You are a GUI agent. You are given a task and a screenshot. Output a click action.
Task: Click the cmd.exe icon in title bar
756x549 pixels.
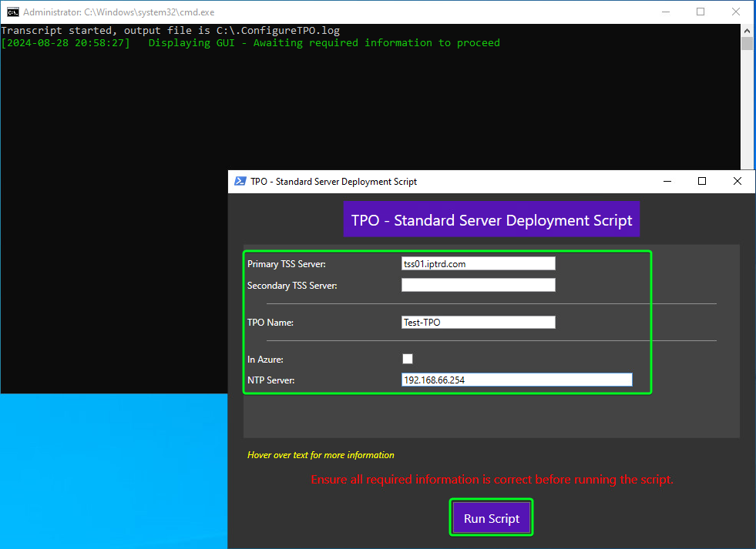[x=12, y=12]
